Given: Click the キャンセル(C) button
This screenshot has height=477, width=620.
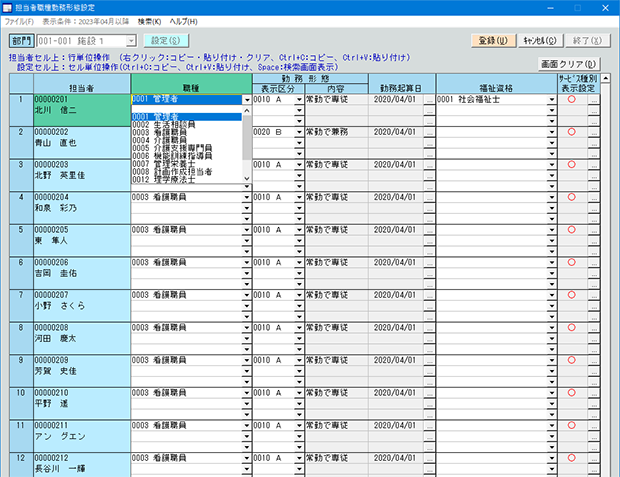Looking at the screenshot, I should (x=541, y=41).
